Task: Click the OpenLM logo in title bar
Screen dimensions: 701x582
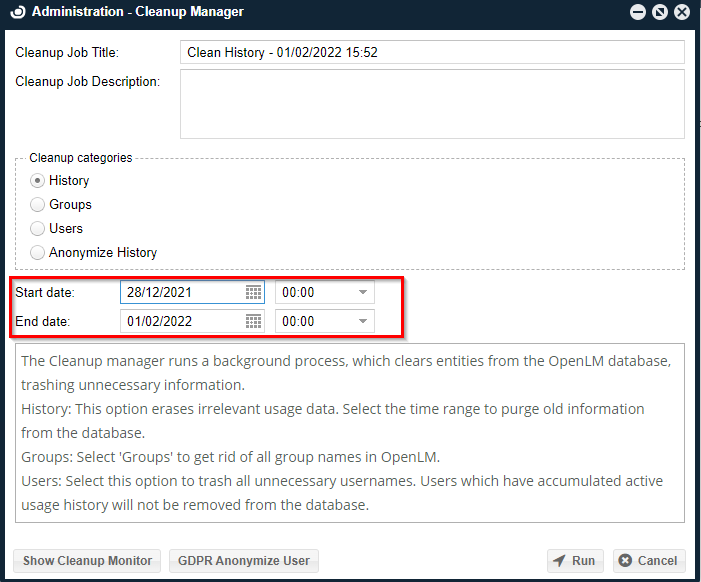Action: (18, 12)
